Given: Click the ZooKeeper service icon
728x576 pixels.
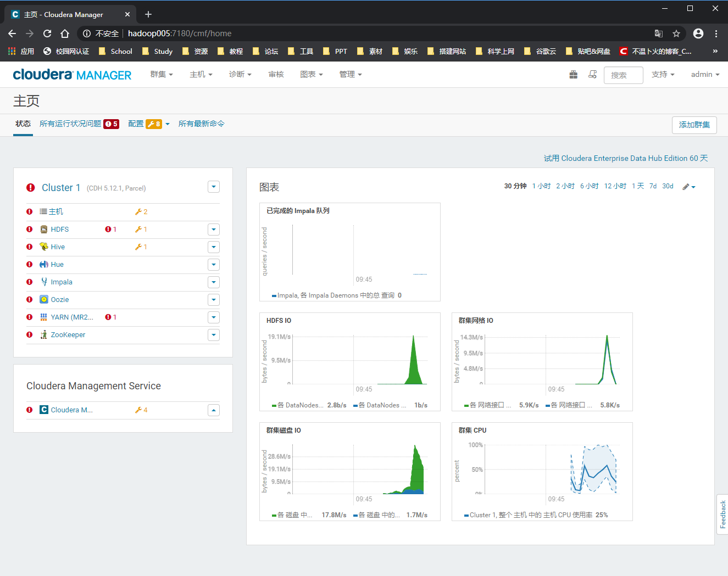Looking at the screenshot, I should (44, 335).
